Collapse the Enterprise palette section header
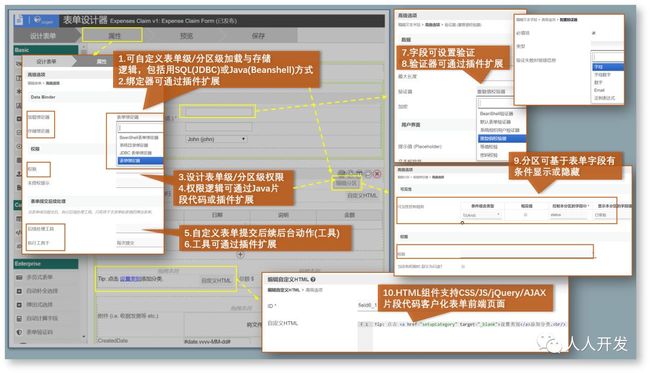The width and height of the screenshot is (650, 373). 46,264
